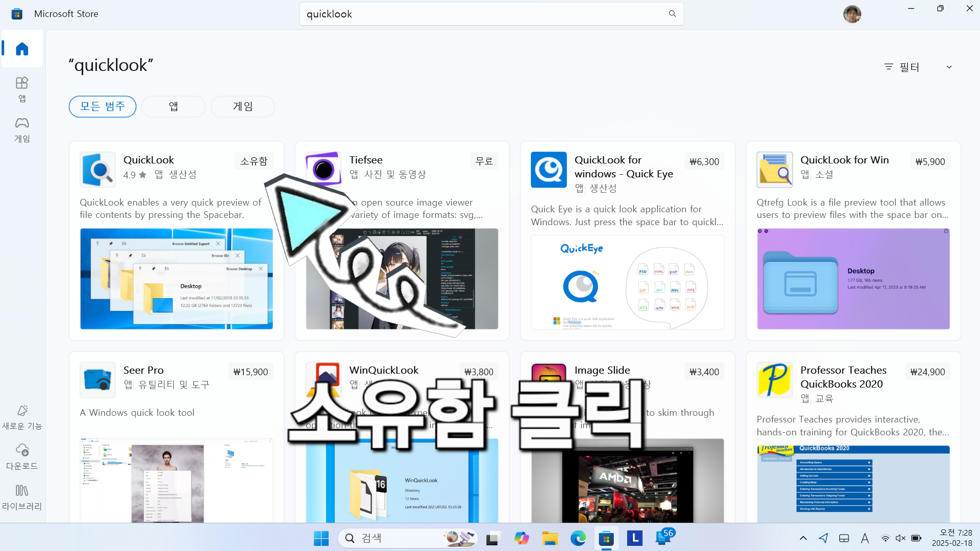
Task: Click the Microsoft Store taskbar icon
Action: pyautogui.click(x=606, y=538)
